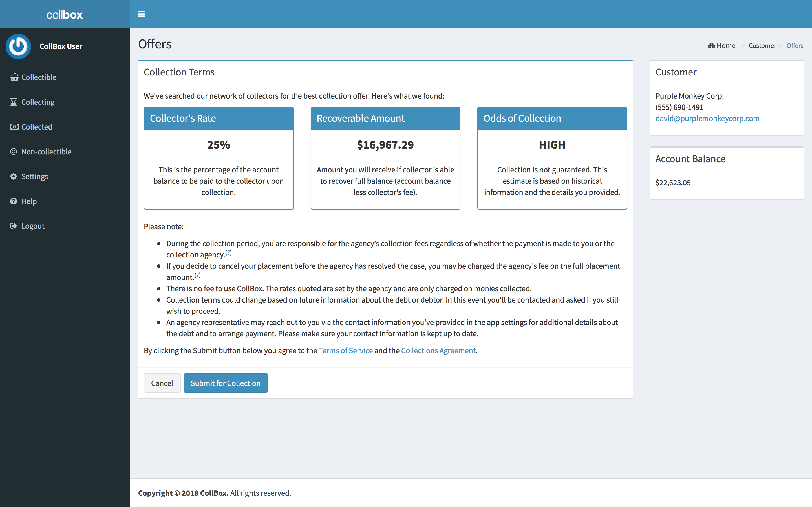Viewport: 812px width, 507px height.
Task: Click the Settings gear icon
Action: coord(14,176)
